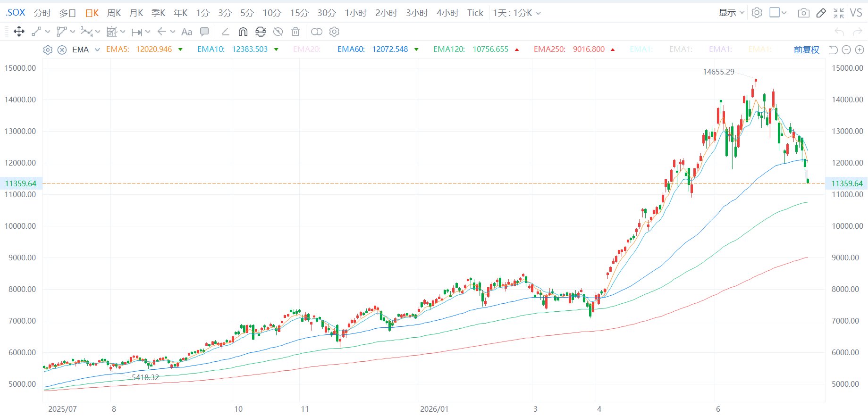
Task: Select the move/crosshair cursor tool
Action: (x=19, y=32)
